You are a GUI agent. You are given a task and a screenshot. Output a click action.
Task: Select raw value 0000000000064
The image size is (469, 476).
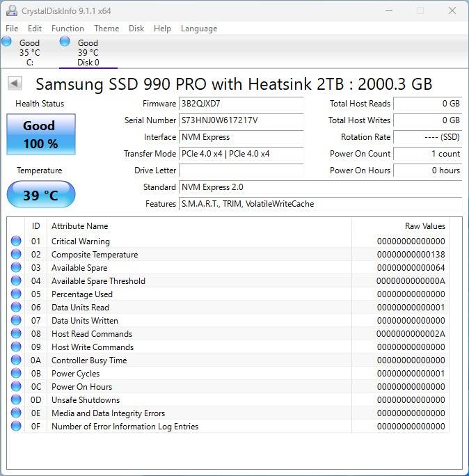(x=411, y=268)
